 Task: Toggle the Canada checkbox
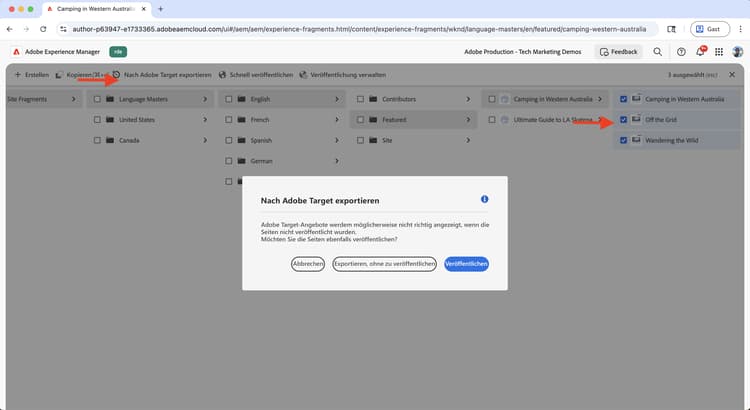(97, 140)
